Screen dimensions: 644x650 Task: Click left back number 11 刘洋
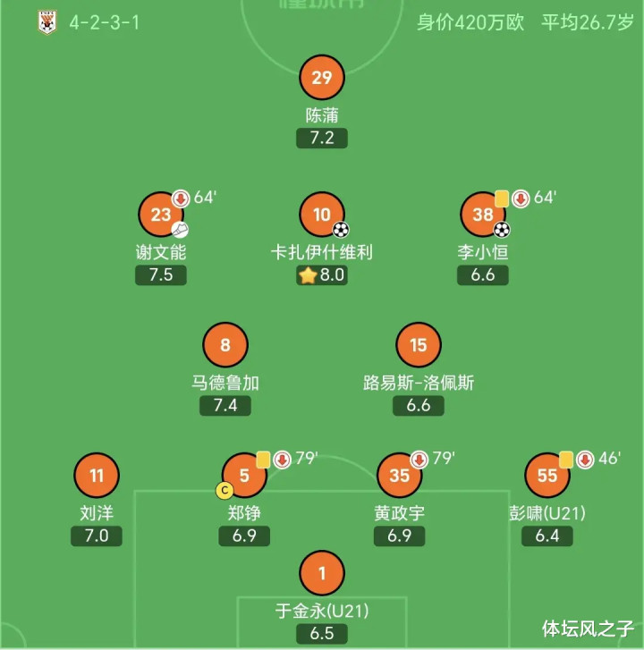pyautogui.click(x=96, y=476)
